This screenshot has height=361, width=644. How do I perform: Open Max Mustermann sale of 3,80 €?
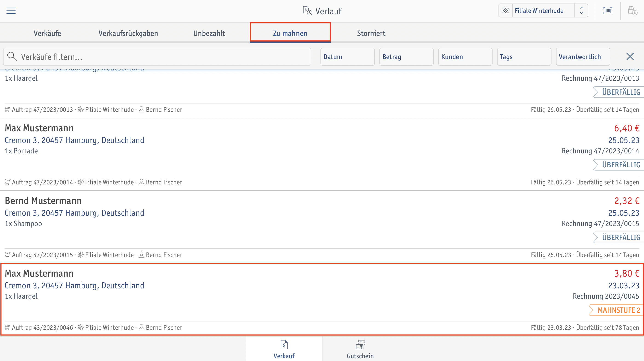tap(322, 299)
